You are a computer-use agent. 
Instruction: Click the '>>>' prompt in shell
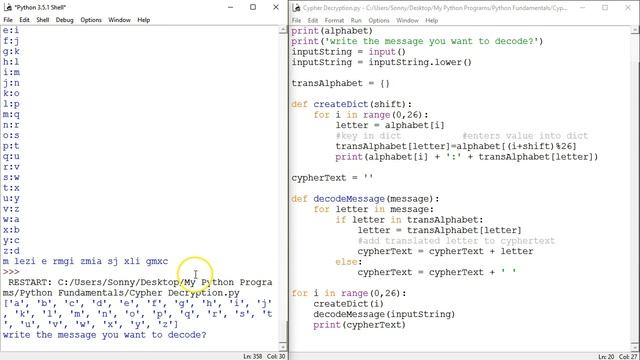pyautogui.click(x=11, y=272)
